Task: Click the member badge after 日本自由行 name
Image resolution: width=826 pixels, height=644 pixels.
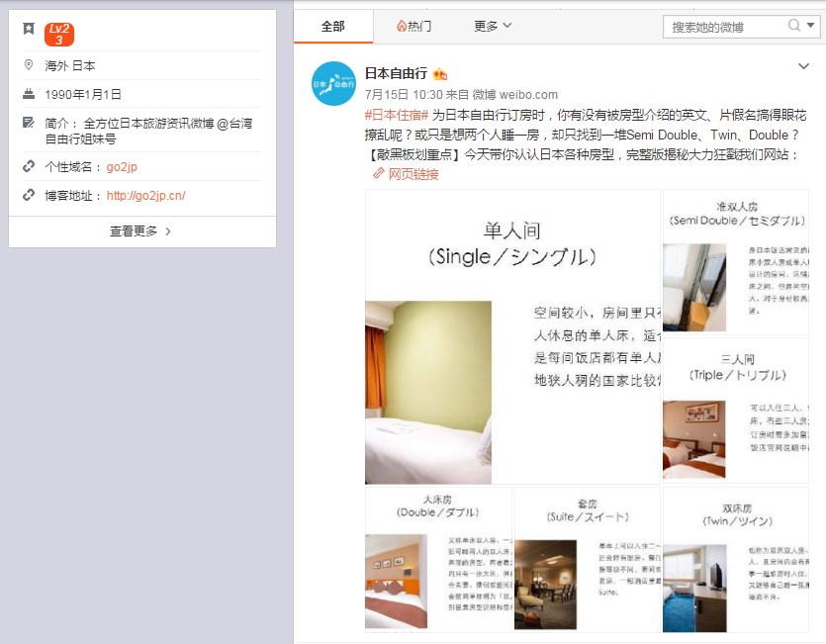Action: tap(440, 74)
